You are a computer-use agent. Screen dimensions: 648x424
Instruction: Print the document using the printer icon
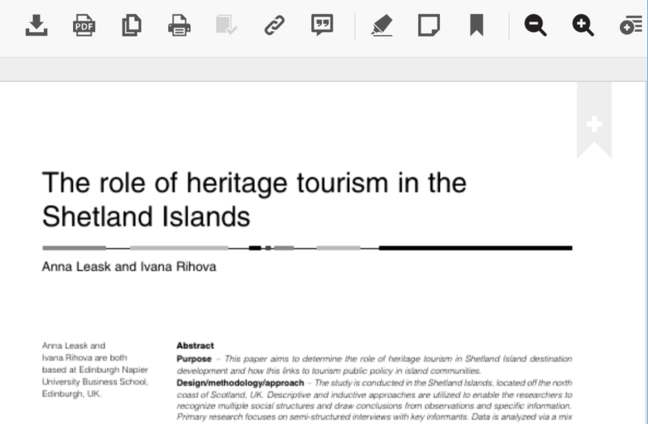pyautogui.click(x=179, y=25)
